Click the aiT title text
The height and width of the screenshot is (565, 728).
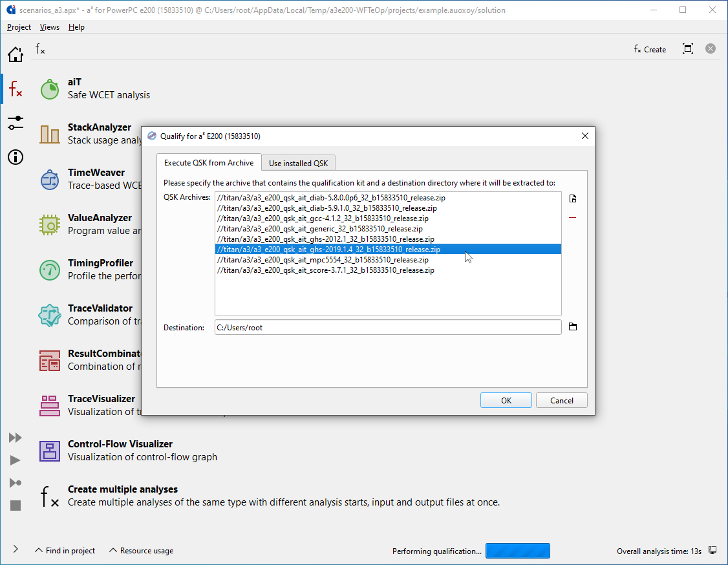pyautogui.click(x=75, y=82)
